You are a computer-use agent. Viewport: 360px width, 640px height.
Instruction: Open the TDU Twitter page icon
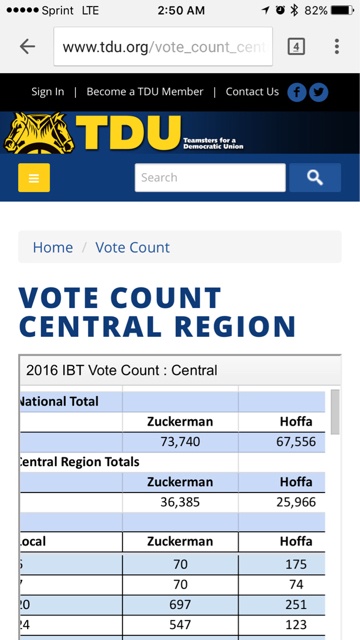click(318, 92)
